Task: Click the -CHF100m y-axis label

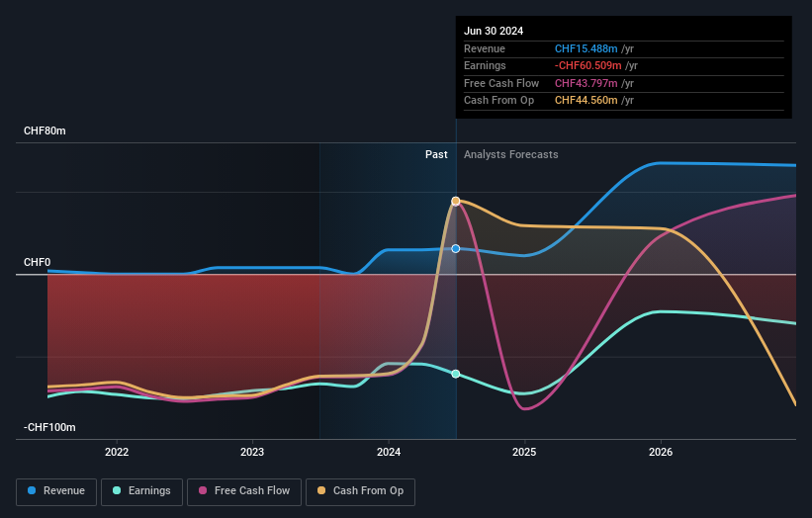Action: (x=49, y=427)
